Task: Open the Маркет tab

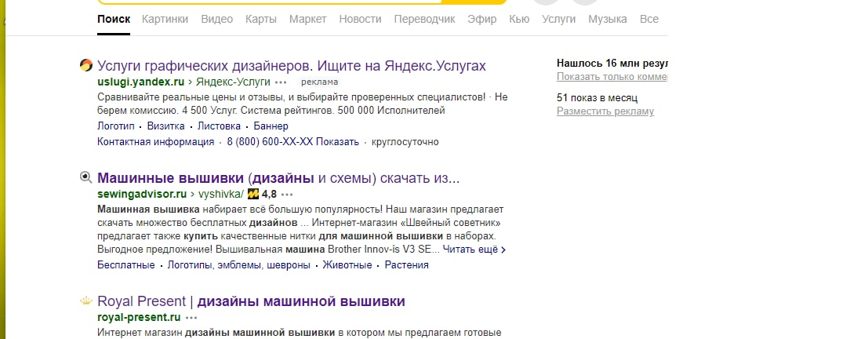Action: pos(308,20)
